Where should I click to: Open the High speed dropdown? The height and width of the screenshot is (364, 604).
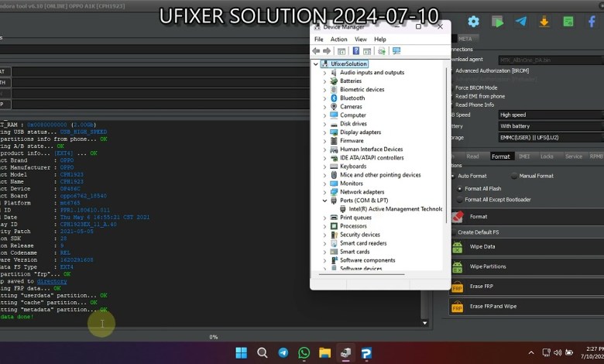pyautogui.click(x=551, y=115)
